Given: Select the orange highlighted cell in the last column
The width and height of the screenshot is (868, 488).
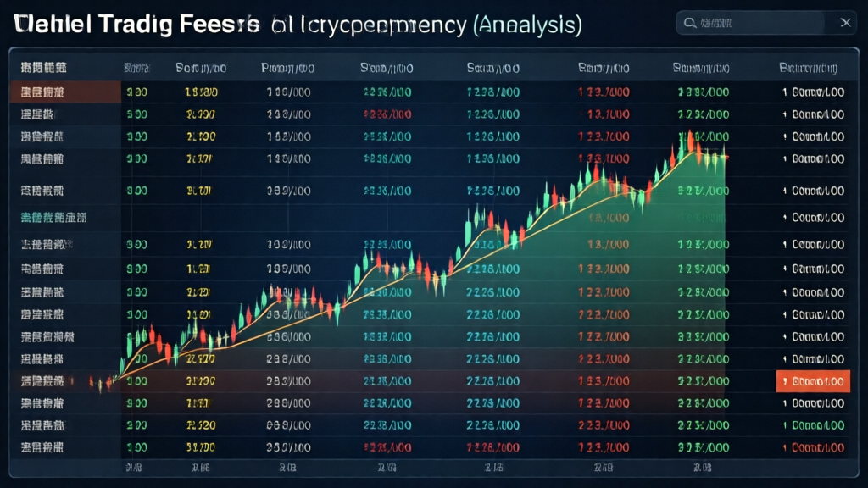Looking at the screenshot, I should (x=813, y=381).
